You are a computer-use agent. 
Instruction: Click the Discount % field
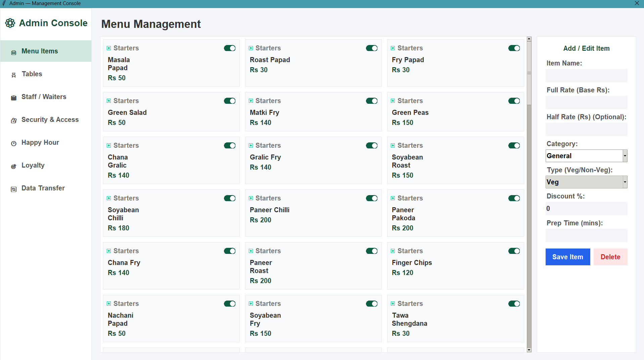pyautogui.click(x=586, y=209)
